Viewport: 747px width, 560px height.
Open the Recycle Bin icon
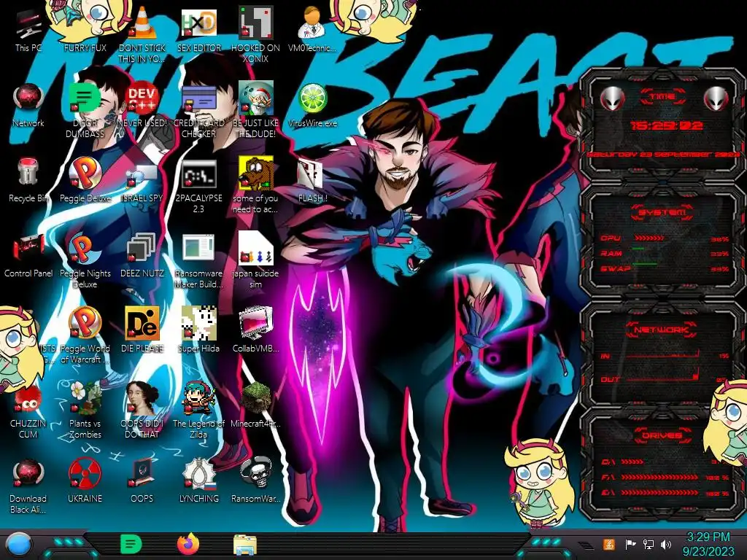(28, 172)
